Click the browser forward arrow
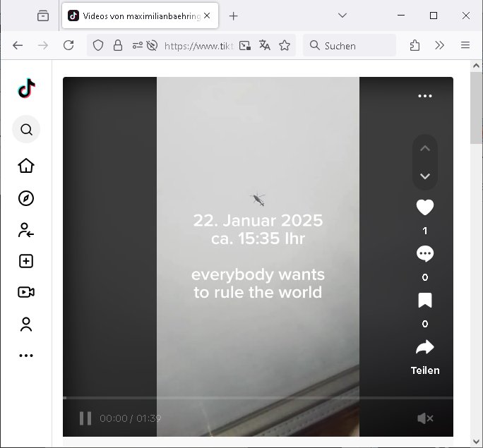483x448 pixels. pos(43,46)
